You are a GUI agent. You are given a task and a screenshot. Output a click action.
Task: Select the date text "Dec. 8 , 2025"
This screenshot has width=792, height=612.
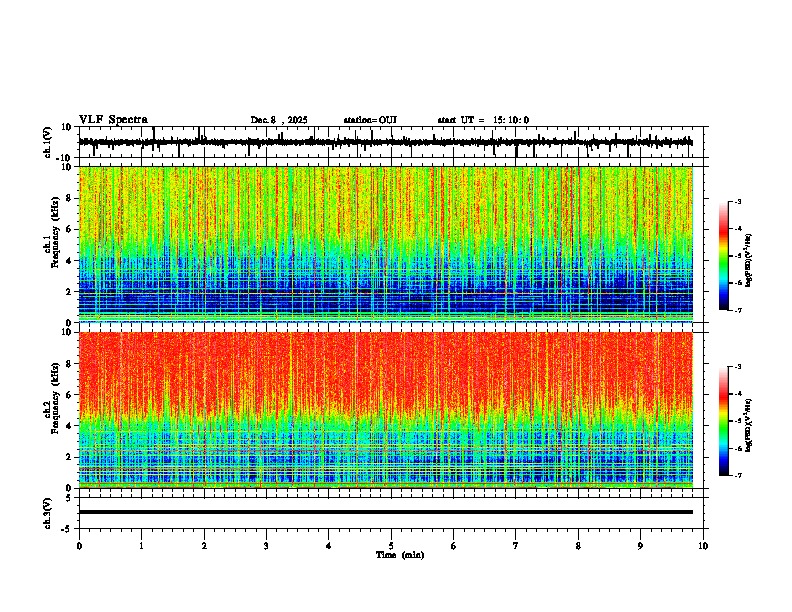(x=279, y=120)
